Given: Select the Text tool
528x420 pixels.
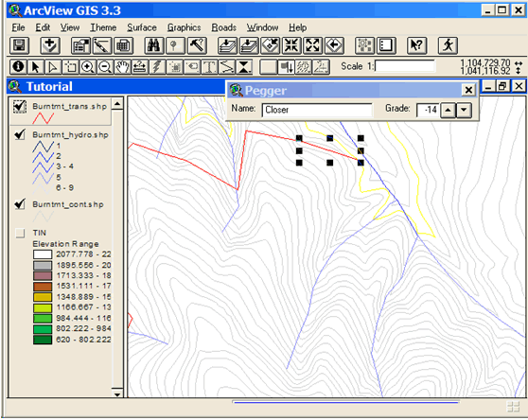Looking at the screenshot, I should click(x=209, y=66).
